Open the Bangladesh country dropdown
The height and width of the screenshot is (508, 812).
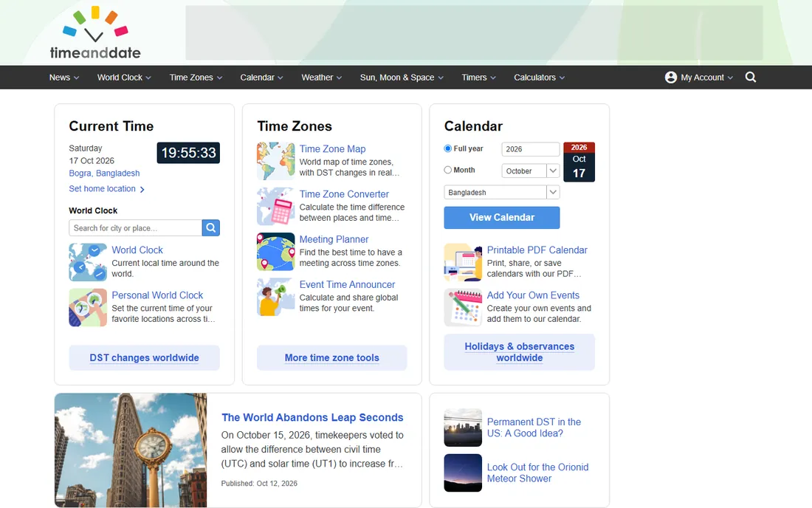[502, 192]
